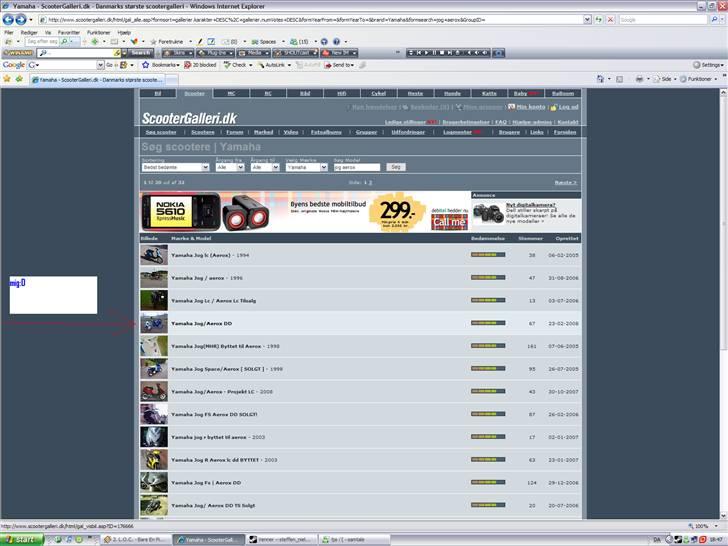
Task: Click the Check spelling icon in toolbar
Action: (x=227, y=64)
